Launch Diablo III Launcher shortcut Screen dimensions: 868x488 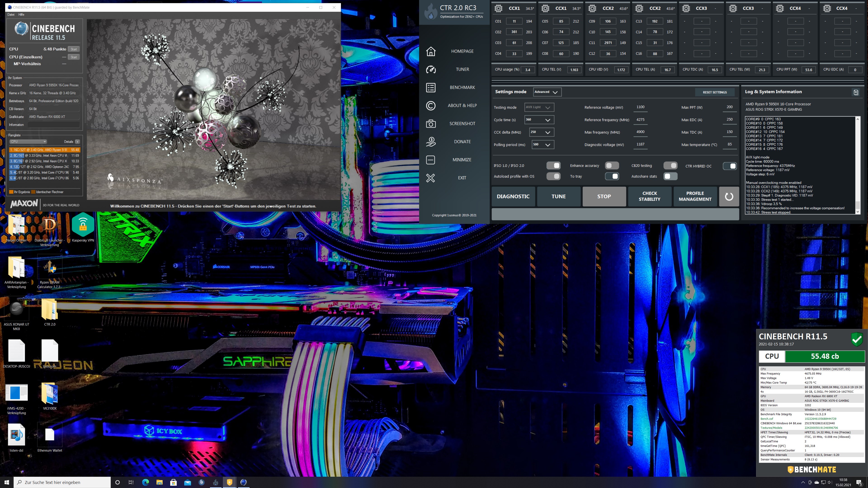pos(50,231)
